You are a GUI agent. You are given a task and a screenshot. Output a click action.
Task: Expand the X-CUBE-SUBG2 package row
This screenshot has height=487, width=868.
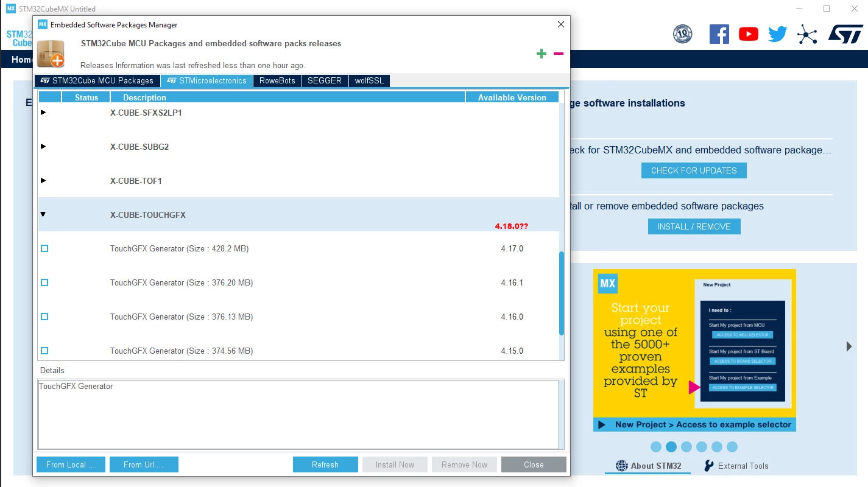click(43, 147)
